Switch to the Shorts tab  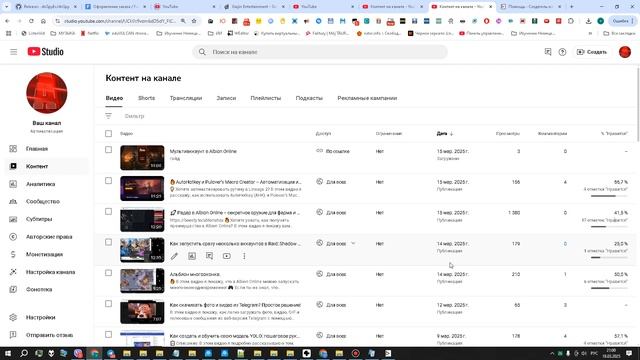click(x=147, y=98)
